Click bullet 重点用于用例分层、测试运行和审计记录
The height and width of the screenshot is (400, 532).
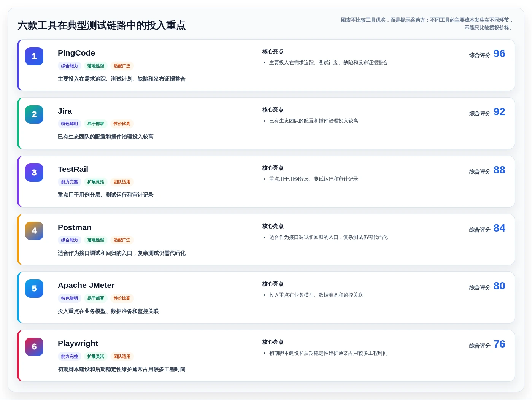(x=314, y=179)
